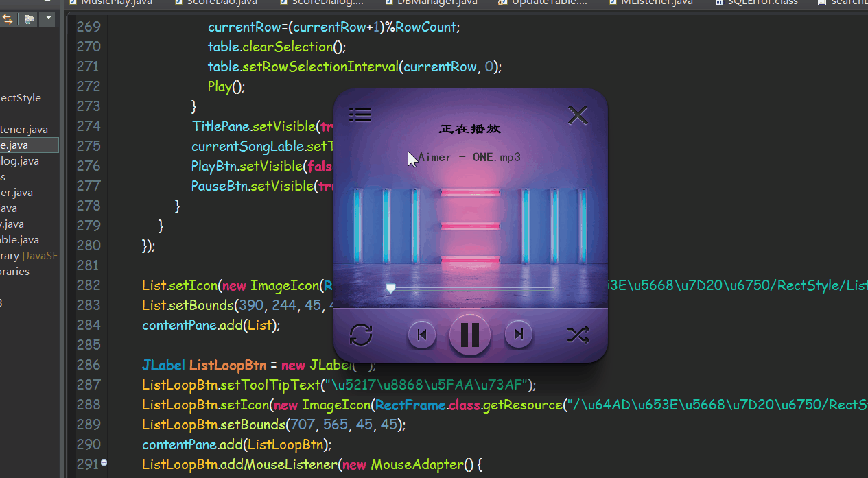Click the playback progress slider thumb
The image size is (868, 478).
coord(390,288)
